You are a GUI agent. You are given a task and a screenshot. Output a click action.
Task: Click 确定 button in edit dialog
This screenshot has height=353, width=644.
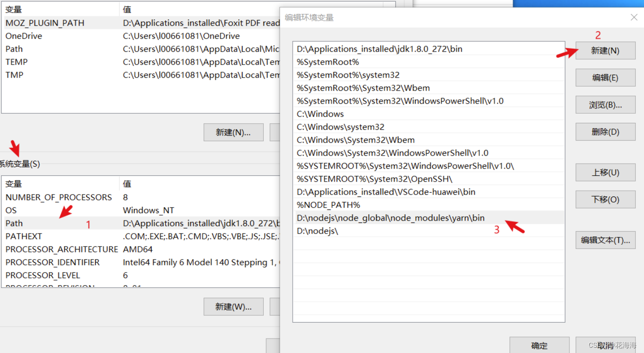coord(540,345)
